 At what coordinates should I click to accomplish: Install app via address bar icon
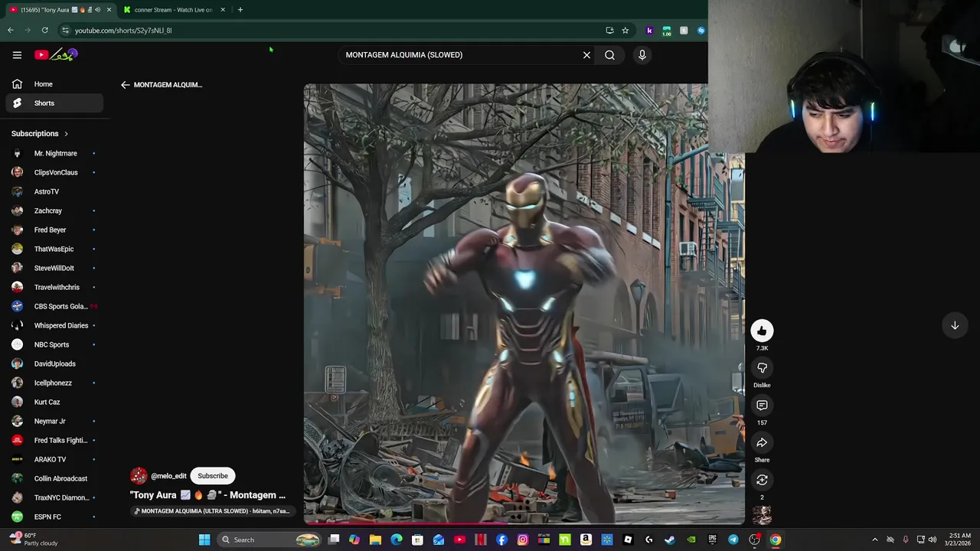point(609,31)
